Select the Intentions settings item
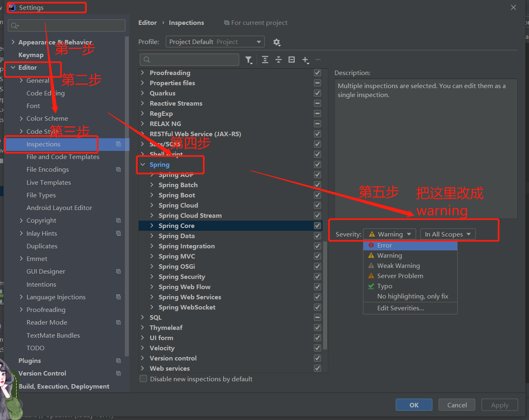This screenshot has height=420, width=529. click(41, 284)
